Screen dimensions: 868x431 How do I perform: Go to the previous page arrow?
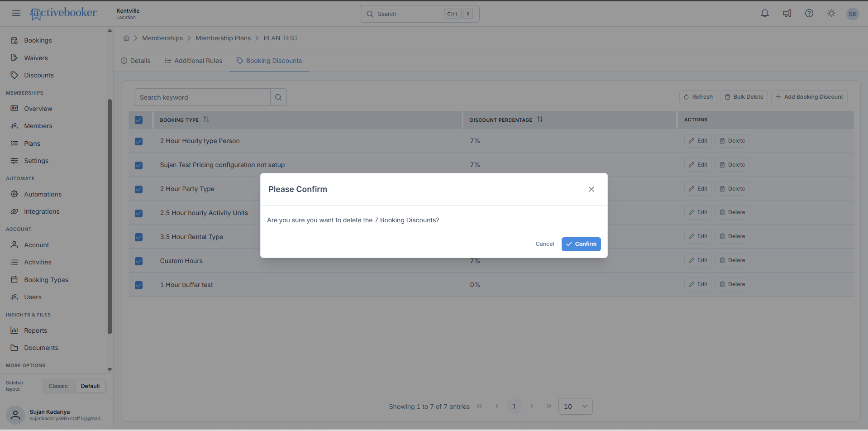coord(497,407)
